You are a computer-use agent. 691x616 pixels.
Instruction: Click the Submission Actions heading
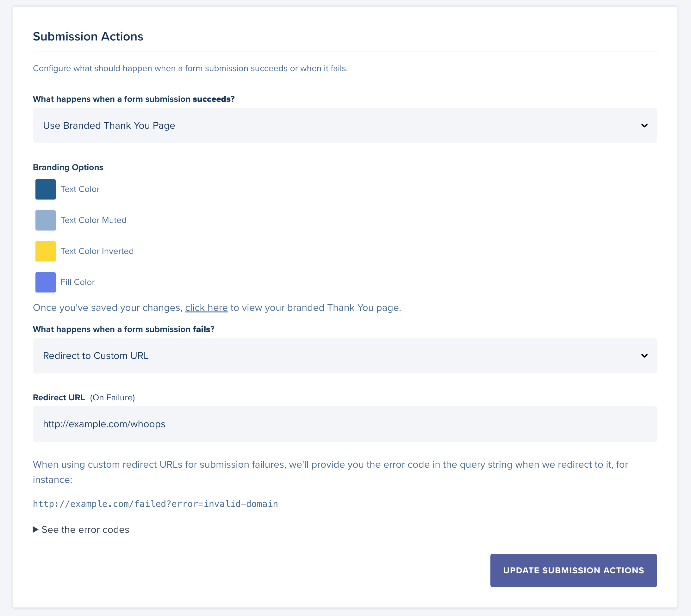pyautogui.click(x=88, y=37)
